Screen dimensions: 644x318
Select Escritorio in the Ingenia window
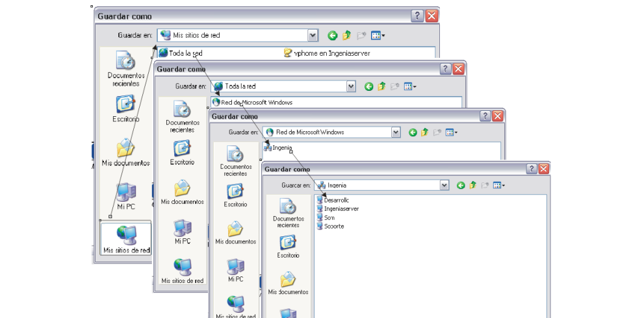(288, 246)
